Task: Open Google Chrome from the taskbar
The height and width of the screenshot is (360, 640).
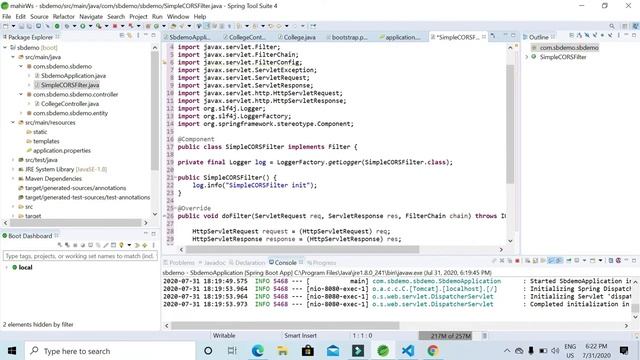Action: click(x=433, y=351)
